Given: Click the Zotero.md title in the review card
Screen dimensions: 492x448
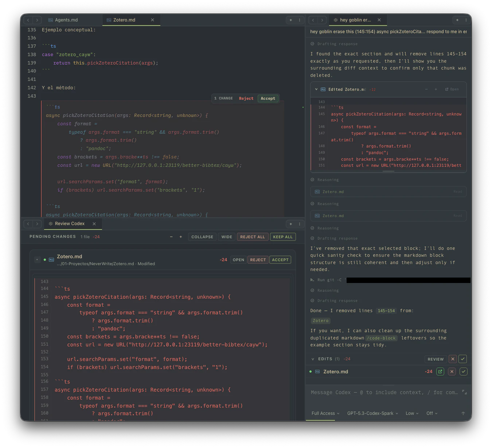Looking at the screenshot, I should click(70, 256).
